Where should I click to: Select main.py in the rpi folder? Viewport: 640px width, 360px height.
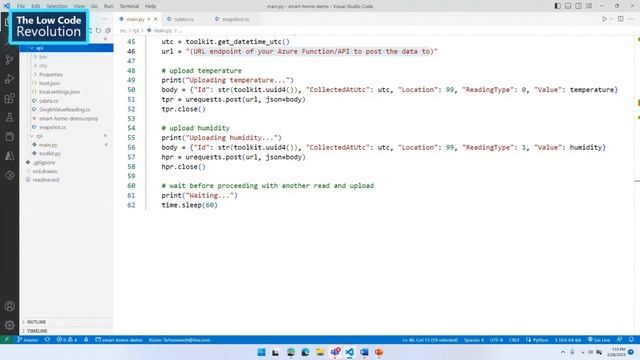(x=66, y=145)
